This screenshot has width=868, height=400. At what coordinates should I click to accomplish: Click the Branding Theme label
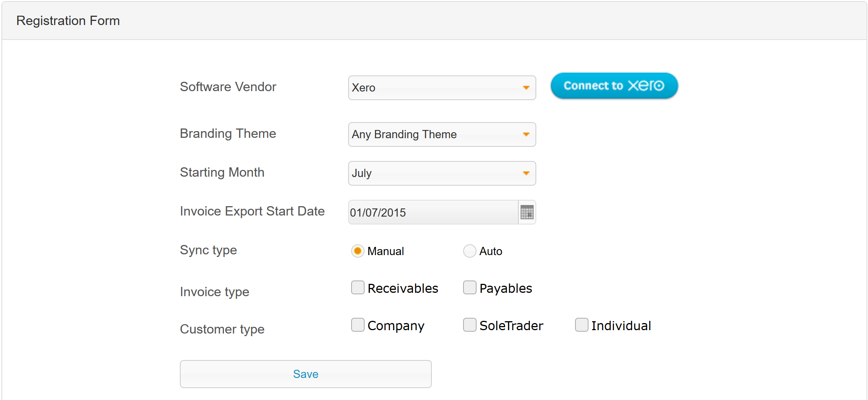coord(228,133)
